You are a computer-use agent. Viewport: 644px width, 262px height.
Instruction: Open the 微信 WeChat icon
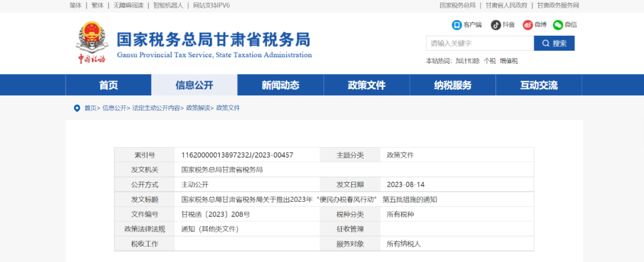(x=558, y=25)
